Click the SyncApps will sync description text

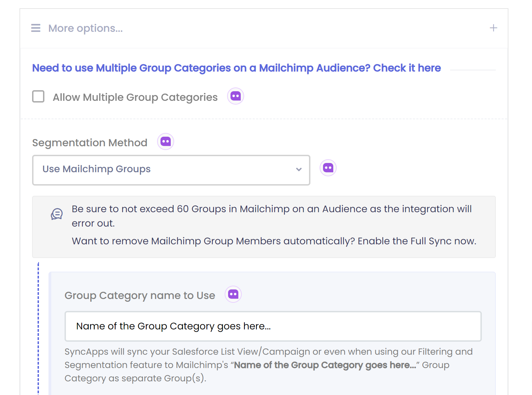pos(269,365)
